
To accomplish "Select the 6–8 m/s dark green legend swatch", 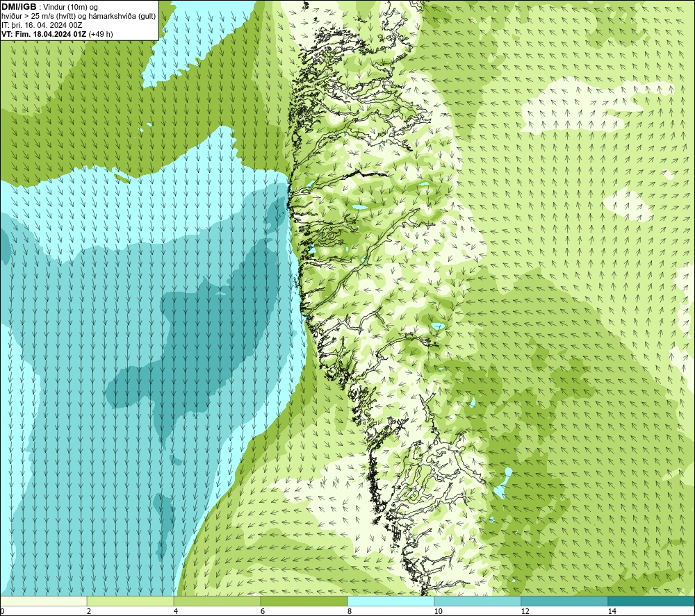I will click(304, 601).
